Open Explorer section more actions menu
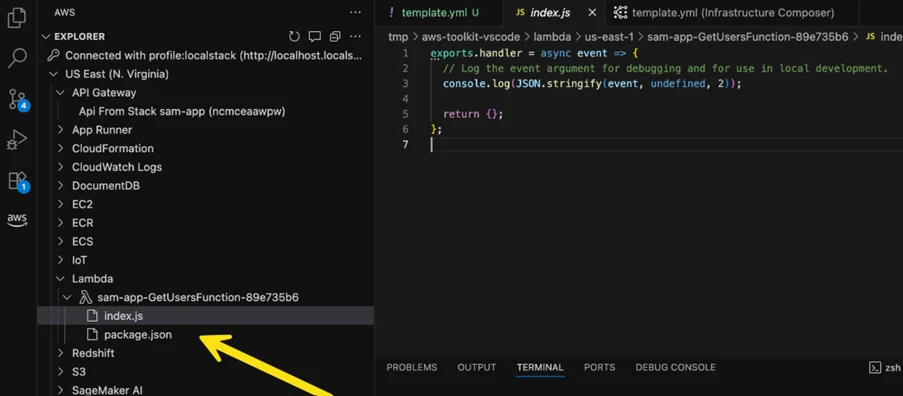This screenshot has height=396, width=903. (x=355, y=37)
